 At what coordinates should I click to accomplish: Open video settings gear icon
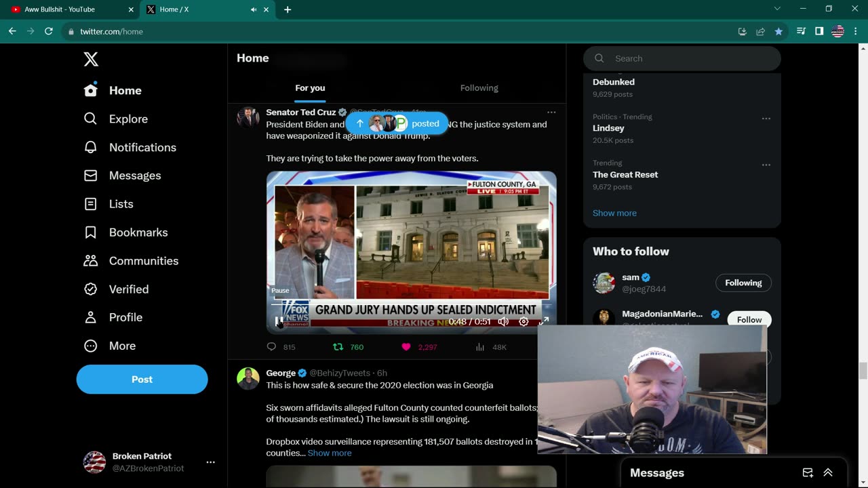524,321
